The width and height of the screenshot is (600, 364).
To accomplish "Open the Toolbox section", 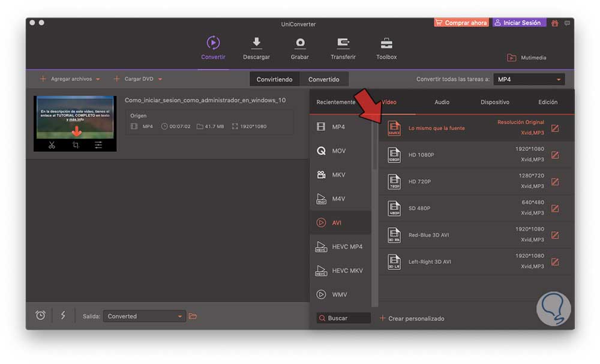I will [x=386, y=48].
